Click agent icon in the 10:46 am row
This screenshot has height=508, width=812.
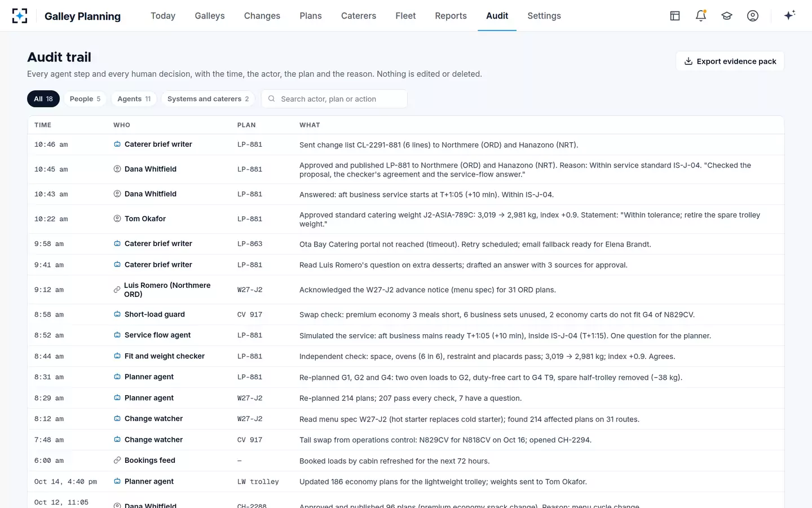[x=117, y=144]
